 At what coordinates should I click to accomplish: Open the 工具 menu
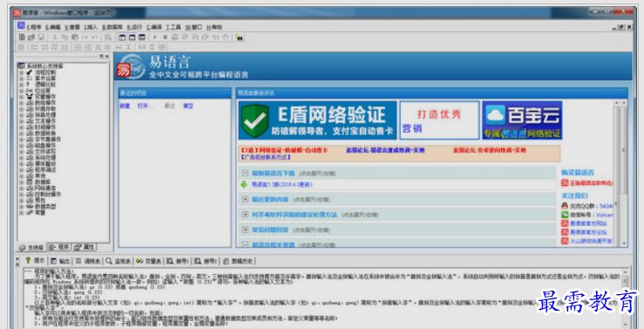(x=173, y=27)
